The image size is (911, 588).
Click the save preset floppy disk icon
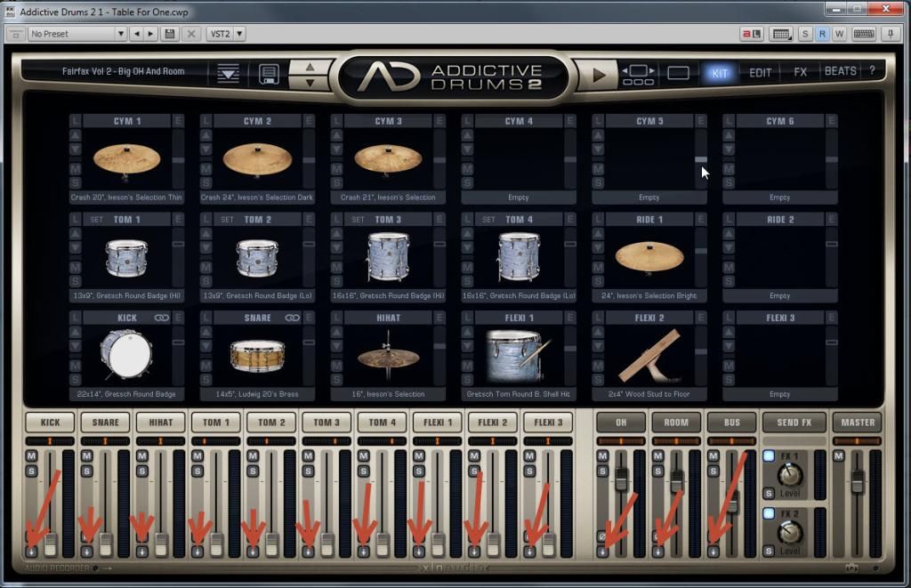coord(269,74)
